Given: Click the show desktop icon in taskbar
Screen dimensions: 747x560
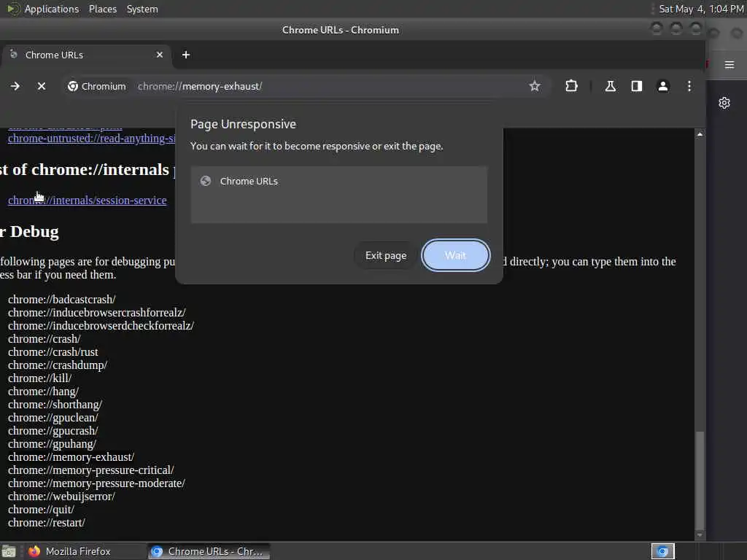Looking at the screenshot, I should [9, 551].
